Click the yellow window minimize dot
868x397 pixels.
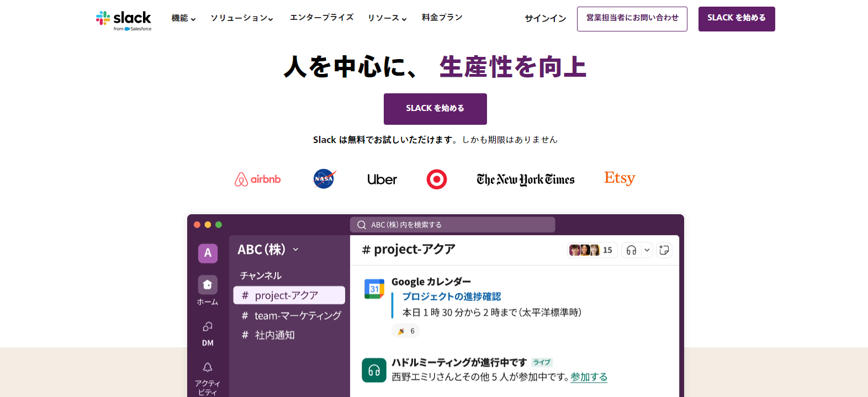(x=208, y=225)
